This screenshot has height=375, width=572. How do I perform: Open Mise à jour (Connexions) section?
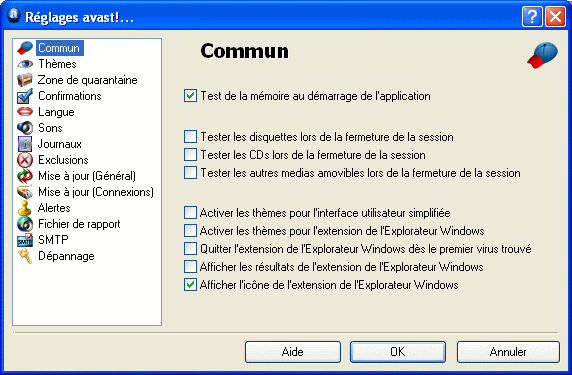tap(96, 192)
